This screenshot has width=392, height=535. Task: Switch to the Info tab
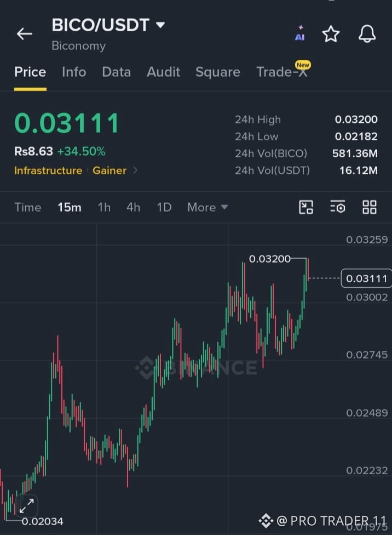[74, 72]
